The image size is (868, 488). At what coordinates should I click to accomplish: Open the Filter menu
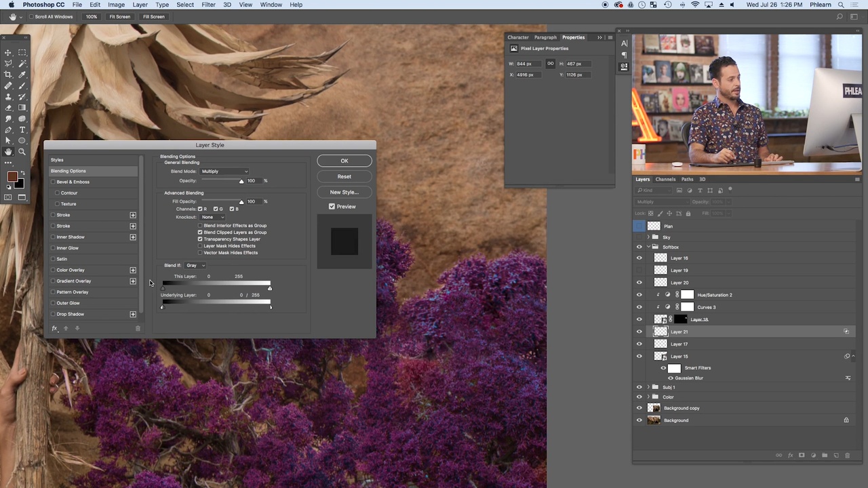tap(208, 5)
